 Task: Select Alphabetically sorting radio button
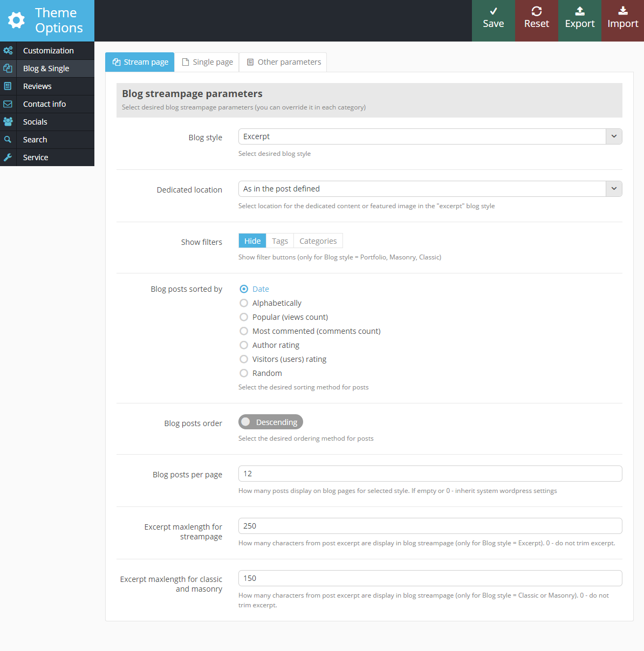(x=244, y=303)
